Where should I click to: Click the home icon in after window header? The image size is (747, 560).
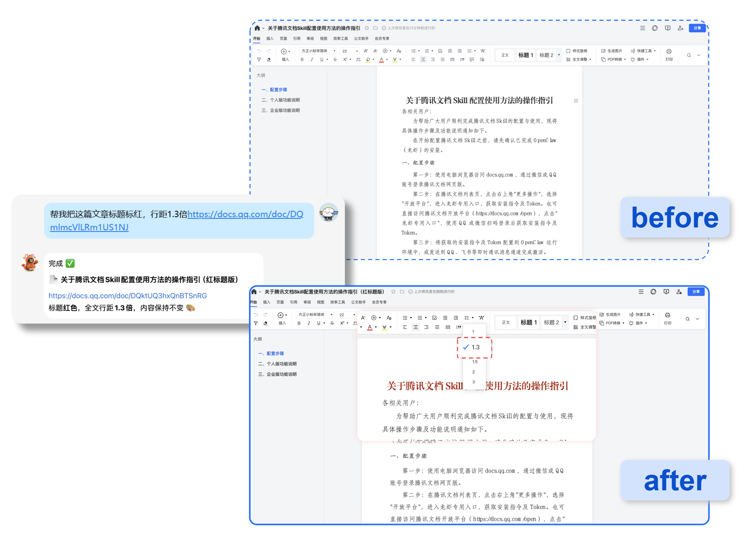tap(254, 292)
